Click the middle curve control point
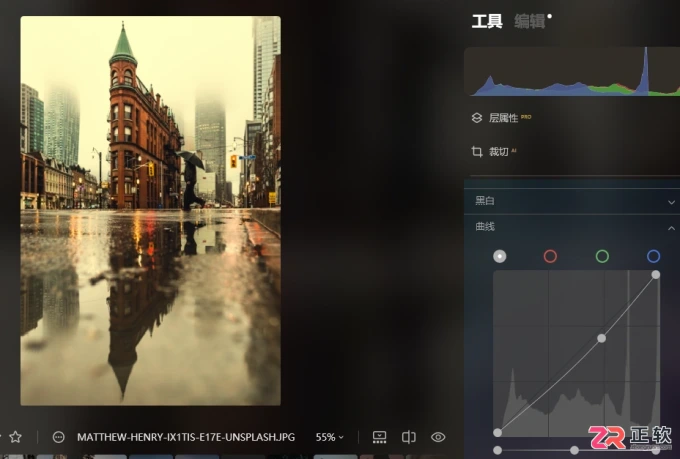 [x=602, y=338]
